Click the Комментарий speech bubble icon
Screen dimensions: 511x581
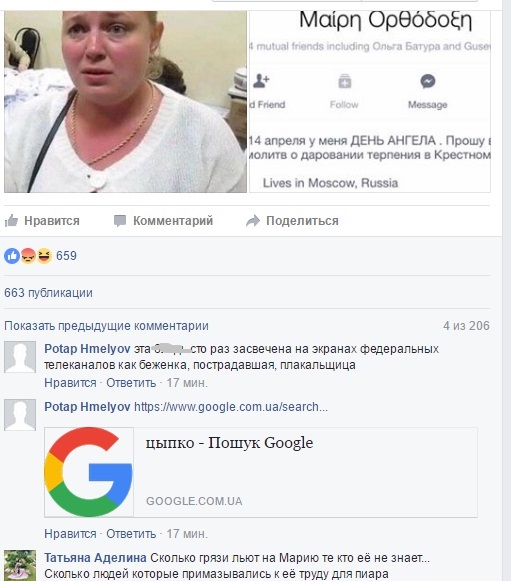pyautogui.click(x=120, y=221)
